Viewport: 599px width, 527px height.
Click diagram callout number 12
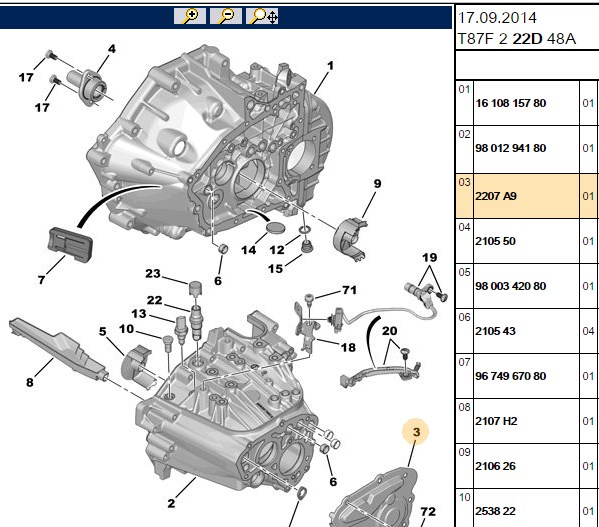[277, 250]
